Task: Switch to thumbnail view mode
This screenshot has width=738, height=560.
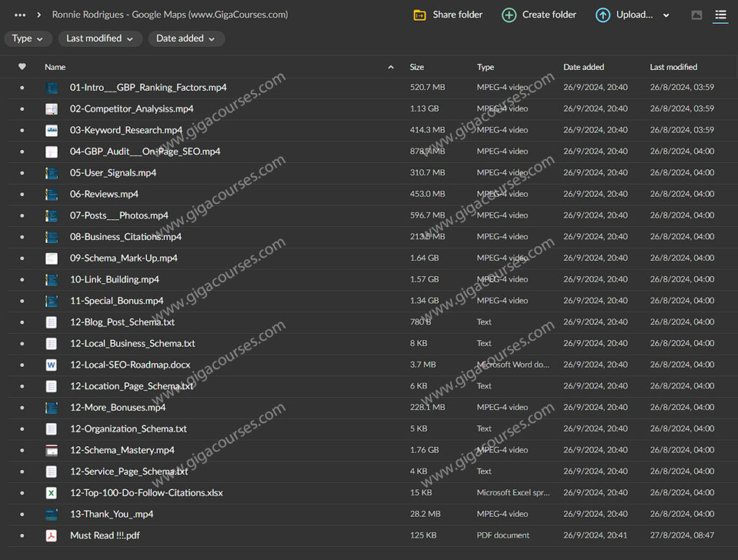Action: tap(696, 15)
